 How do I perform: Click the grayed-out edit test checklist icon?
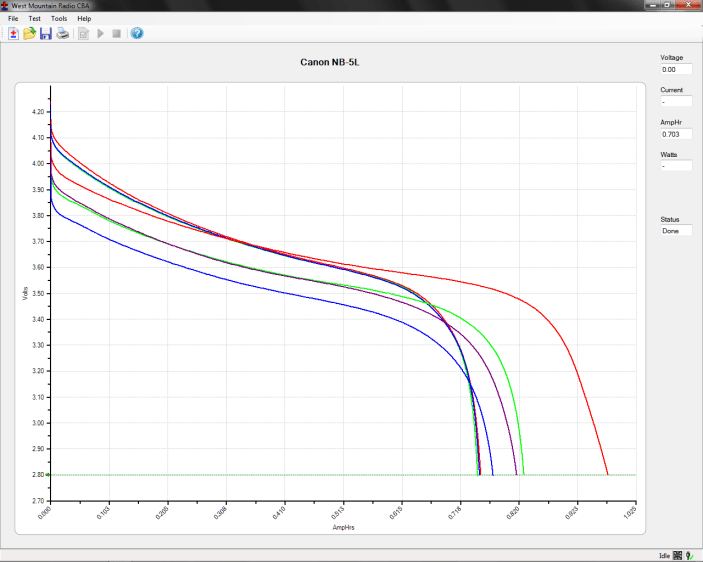click(x=84, y=33)
